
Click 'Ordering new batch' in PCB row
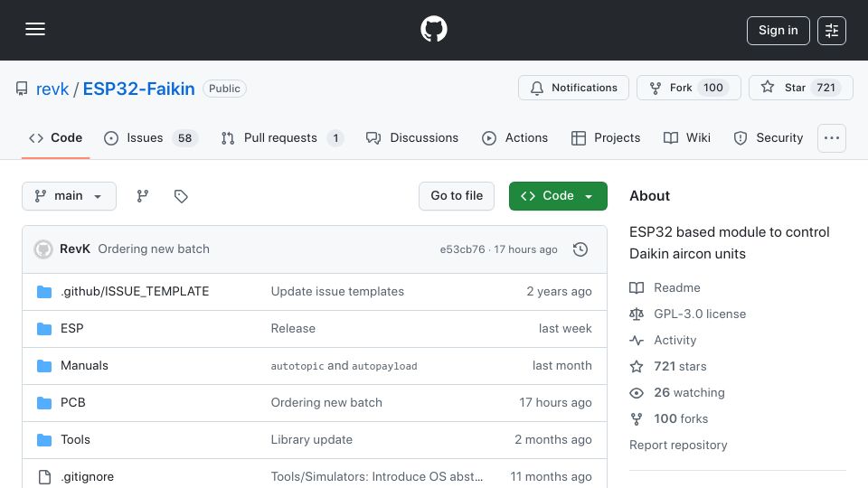pyautogui.click(x=326, y=403)
